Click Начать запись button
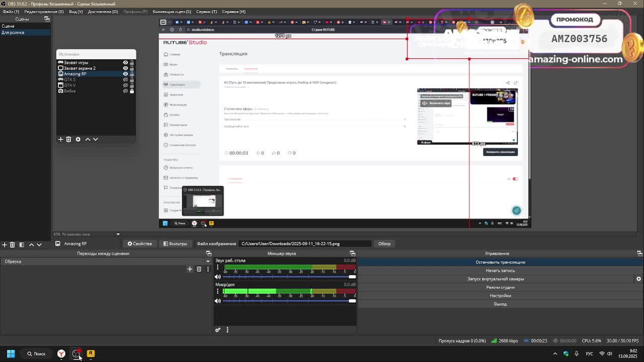644x362 pixels. (500, 270)
